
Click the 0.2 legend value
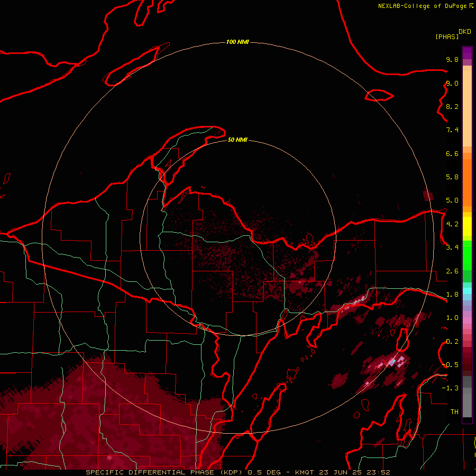pos(452,342)
